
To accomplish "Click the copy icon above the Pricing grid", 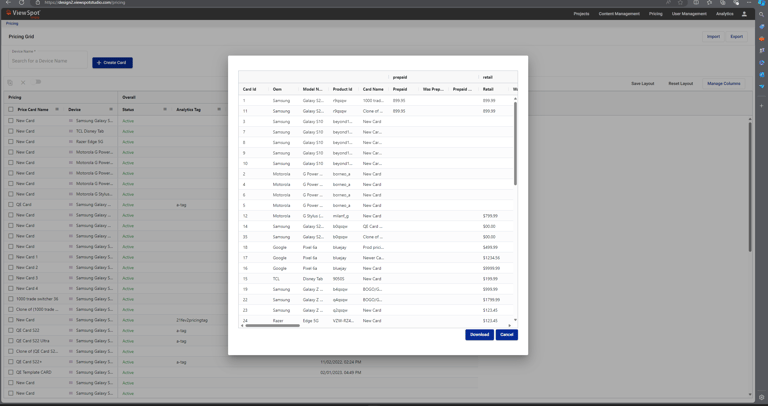I will click(10, 83).
